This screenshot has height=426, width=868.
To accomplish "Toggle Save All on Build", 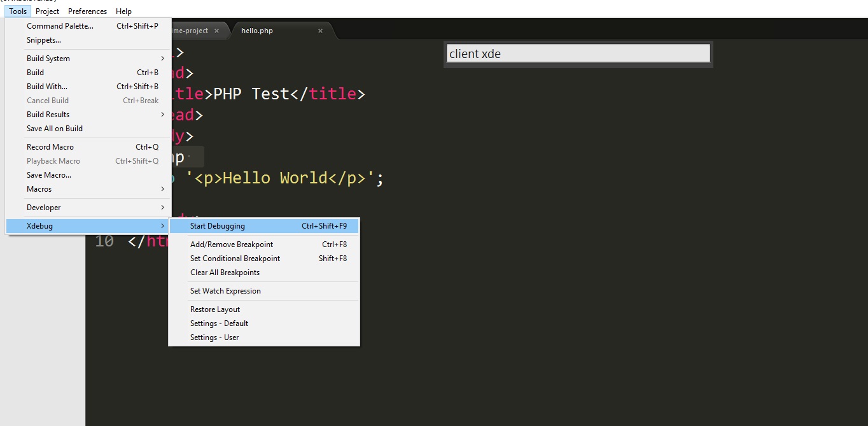I will (x=55, y=129).
